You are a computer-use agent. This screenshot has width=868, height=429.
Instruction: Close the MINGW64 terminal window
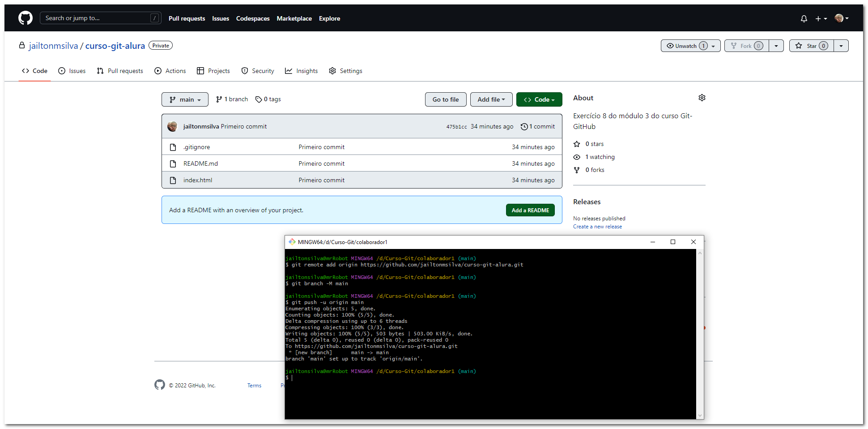[x=694, y=242]
